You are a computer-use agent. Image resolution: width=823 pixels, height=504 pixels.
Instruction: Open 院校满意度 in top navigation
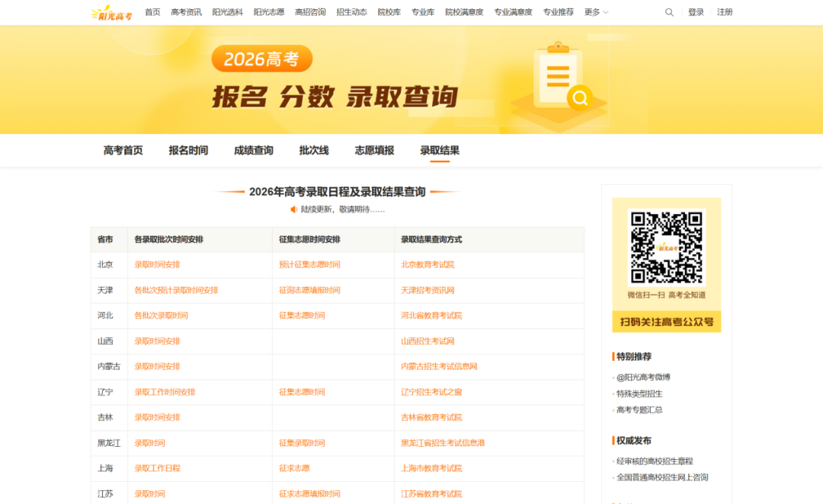tap(464, 12)
